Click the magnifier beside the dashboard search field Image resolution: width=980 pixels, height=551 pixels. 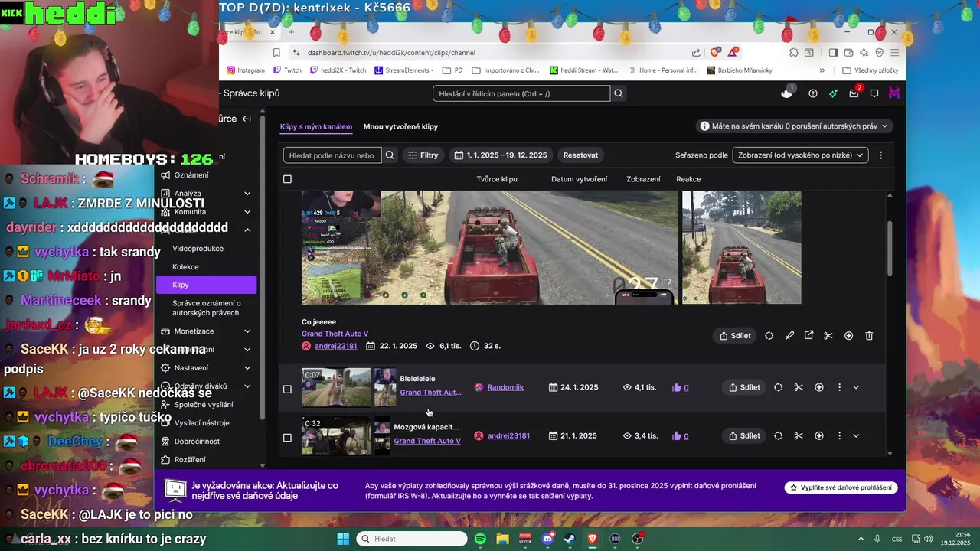[619, 93]
